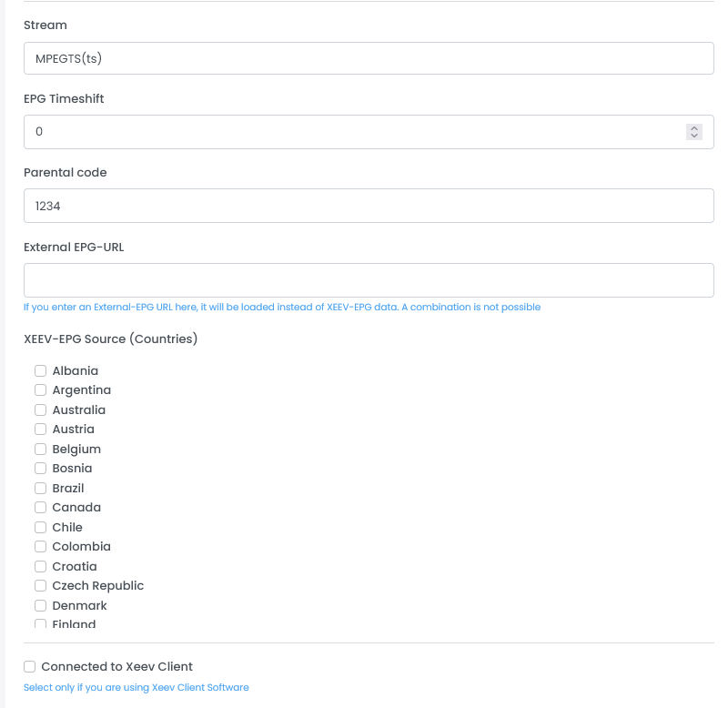Tick the Australia checkbox
The image size is (728, 708).
[x=40, y=410]
